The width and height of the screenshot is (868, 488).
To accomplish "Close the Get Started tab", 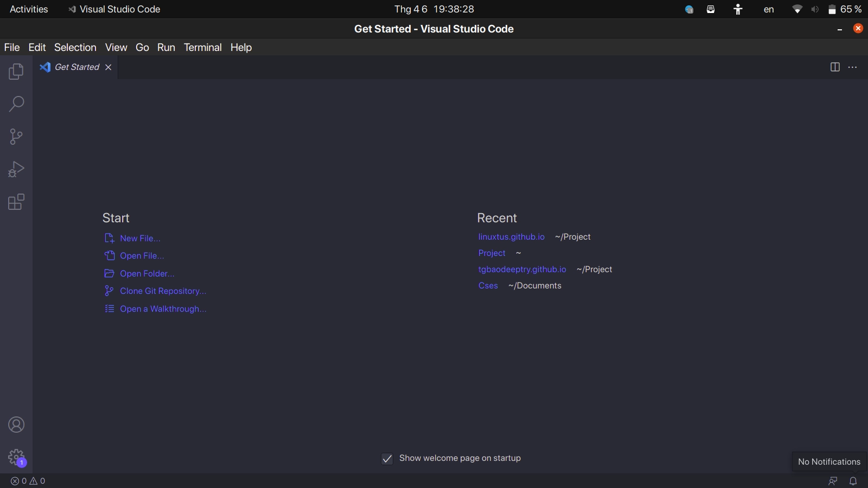I will 108,67.
